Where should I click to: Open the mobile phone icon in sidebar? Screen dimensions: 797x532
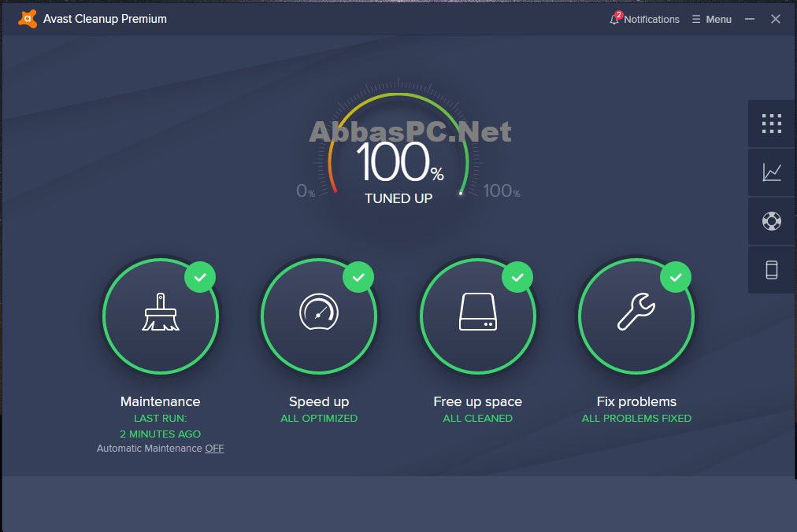point(772,270)
